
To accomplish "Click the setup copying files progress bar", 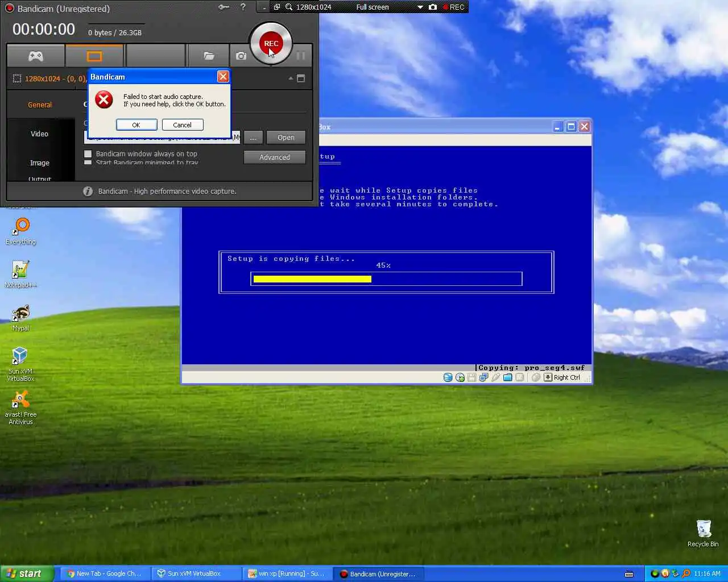I will [x=386, y=278].
